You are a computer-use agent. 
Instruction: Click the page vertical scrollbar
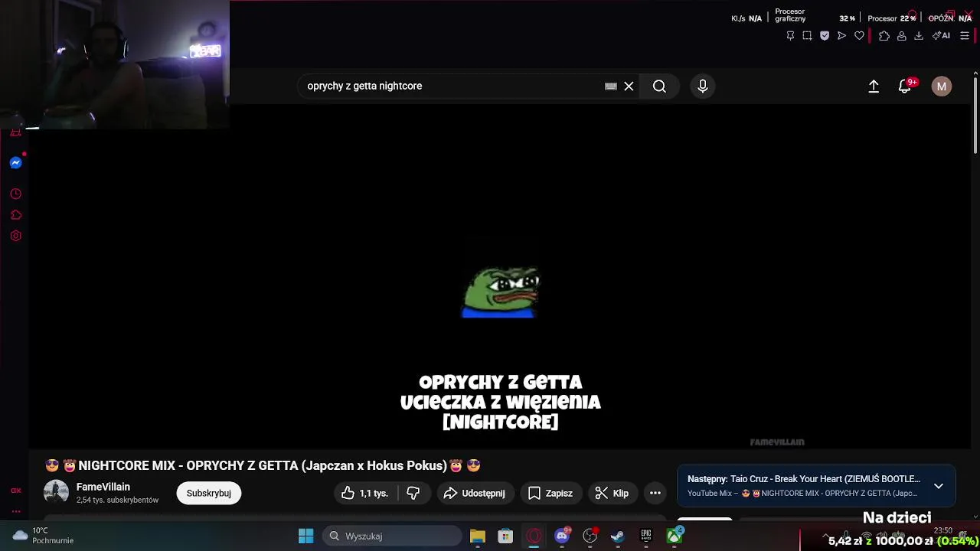pos(975,115)
